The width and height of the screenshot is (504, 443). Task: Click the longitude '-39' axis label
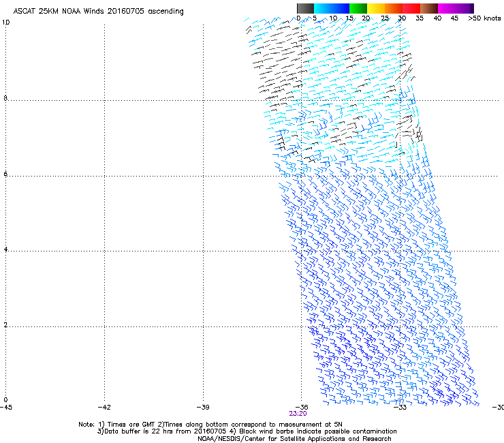(x=203, y=408)
